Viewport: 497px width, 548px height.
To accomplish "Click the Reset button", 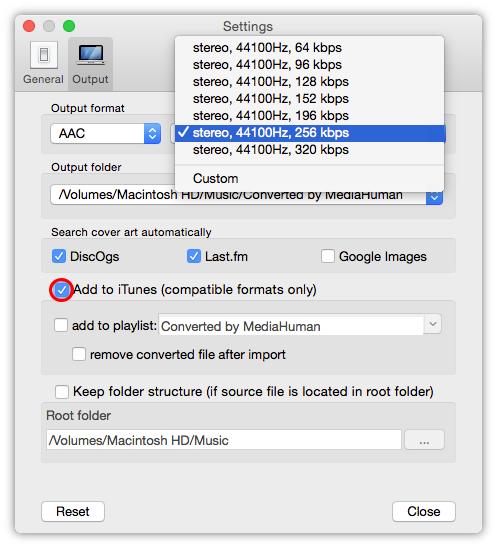I will (73, 511).
